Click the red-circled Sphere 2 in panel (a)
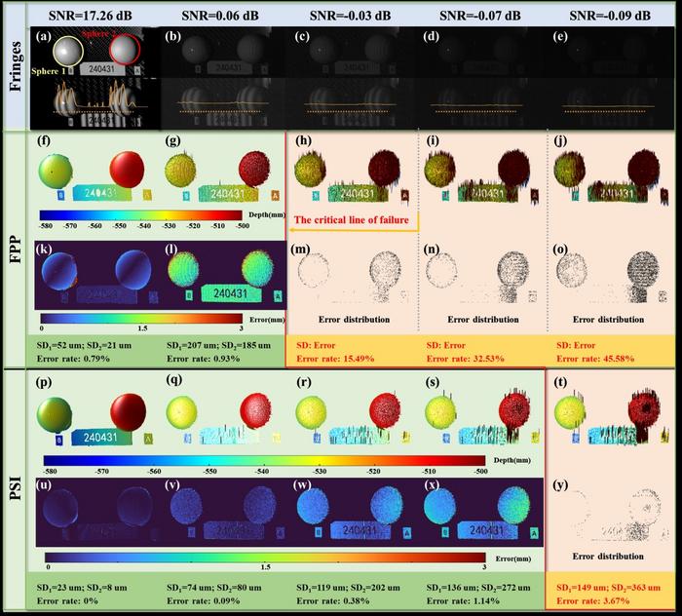Viewport: 682px width, 616px height. [x=125, y=49]
